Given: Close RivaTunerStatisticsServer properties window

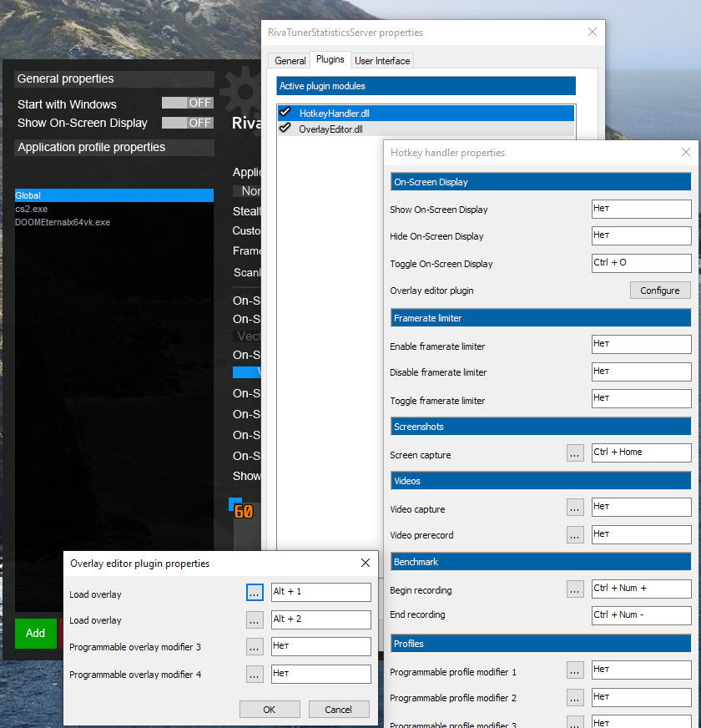Looking at the screenshot, I should pyautogui.click(x=593, y=32).
